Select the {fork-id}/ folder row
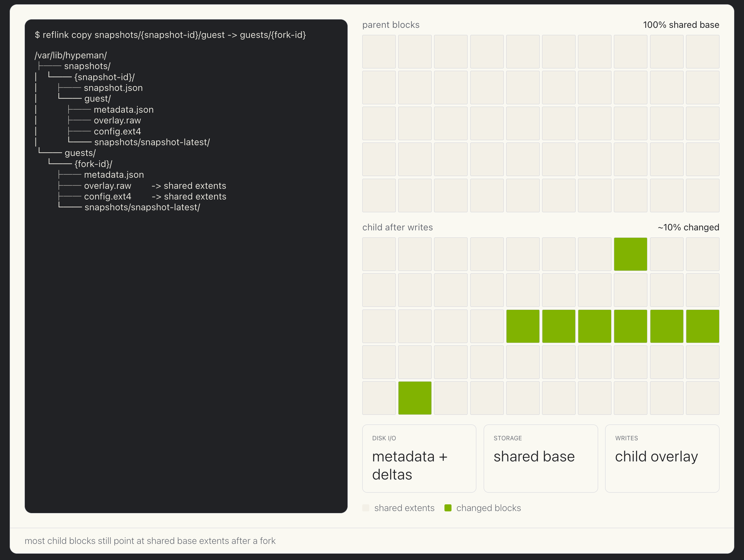 click(x=93, y=164)
